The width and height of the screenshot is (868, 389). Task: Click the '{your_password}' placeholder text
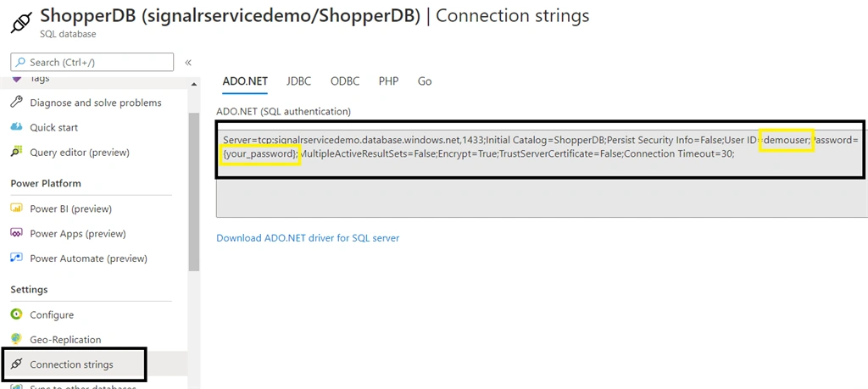point(260,154)
